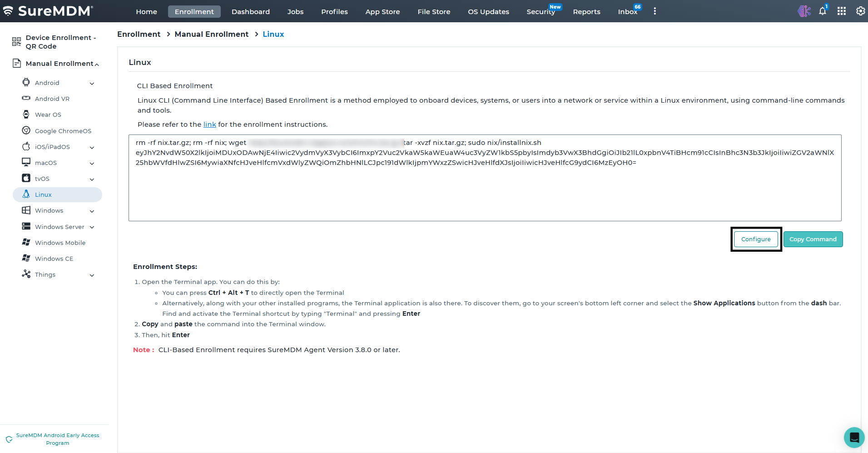Open the Enrollment tab
Viewport: 868px width, 453px height.
click(x=194, y=12)
